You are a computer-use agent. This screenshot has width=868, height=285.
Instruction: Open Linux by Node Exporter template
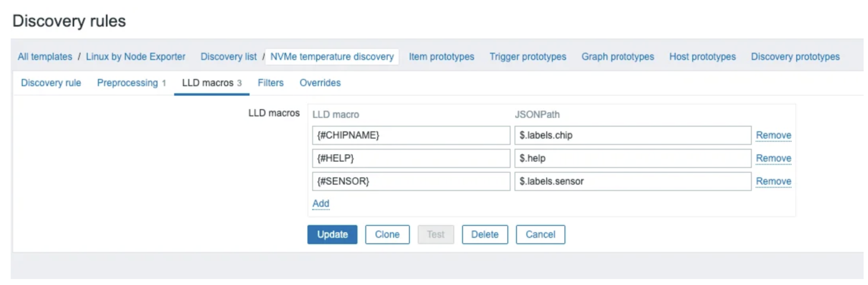pyautogui.click(x=136, y=57)
